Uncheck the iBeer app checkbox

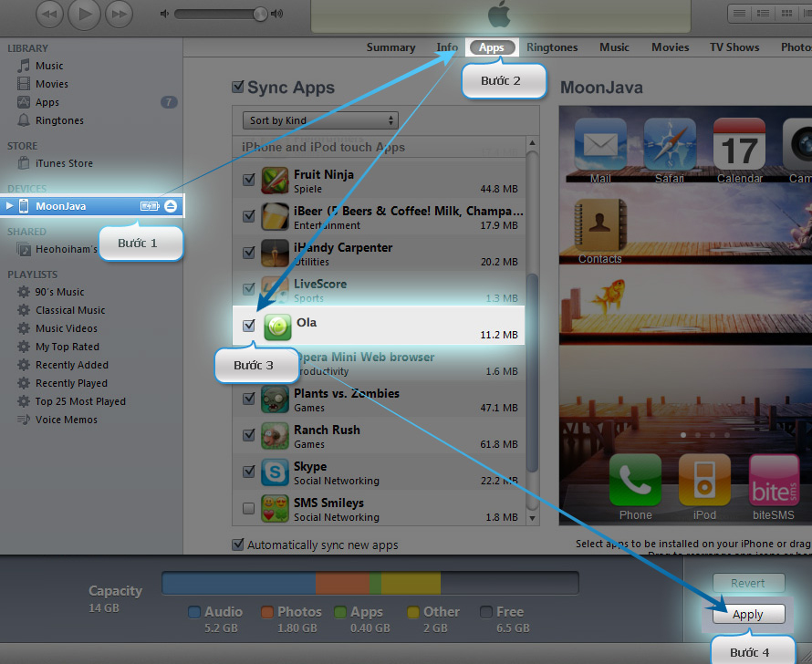(x=248, y=216)
